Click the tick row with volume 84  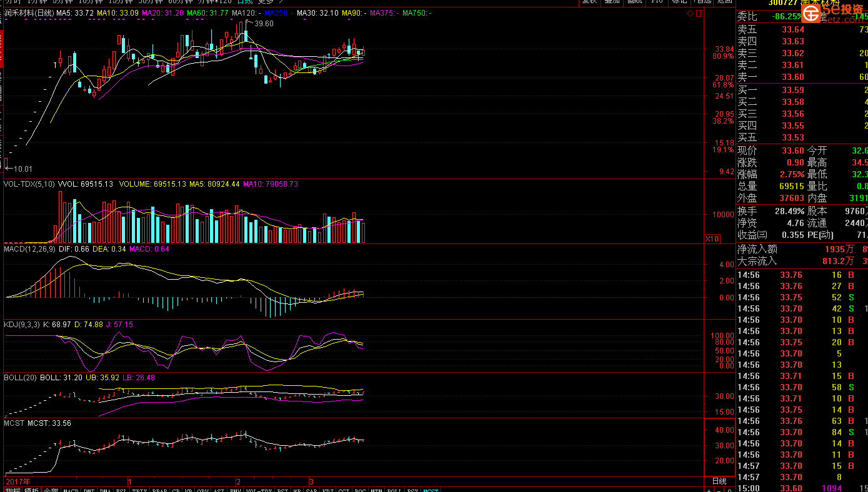pyautogui.click(x=802, y=432)
